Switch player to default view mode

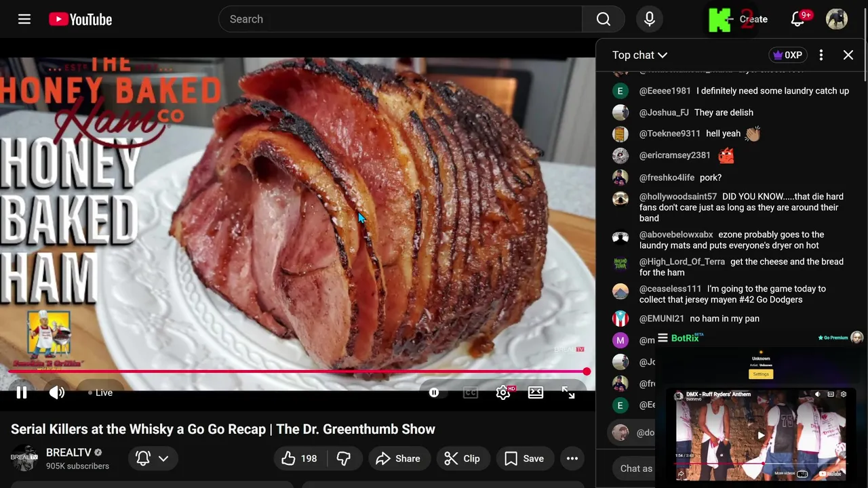click(536, 392)
